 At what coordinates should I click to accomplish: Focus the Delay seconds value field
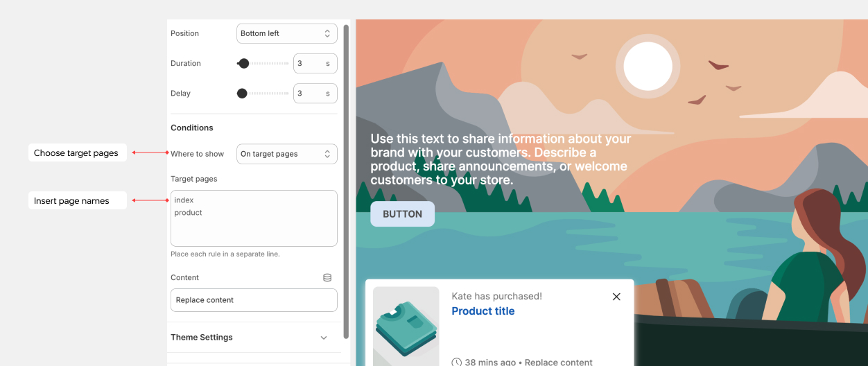tap(309, 93)
